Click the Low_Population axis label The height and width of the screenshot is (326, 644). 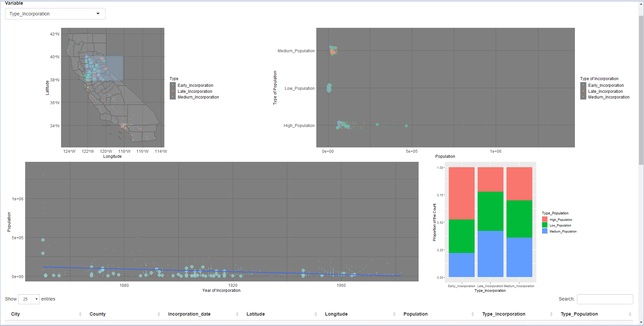tap(300, 88)
